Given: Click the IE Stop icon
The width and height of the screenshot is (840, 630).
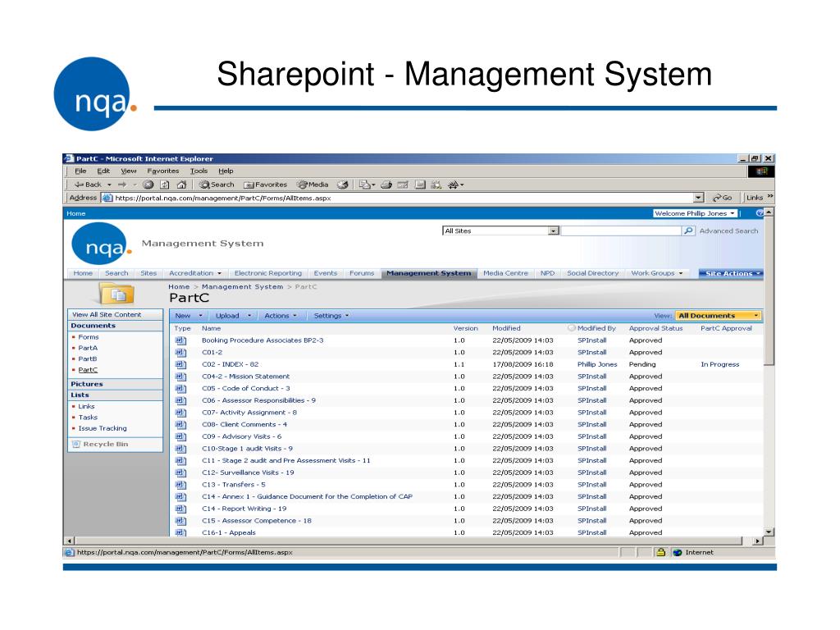Looking at the screenshot, I should click(x=148, y=185).
